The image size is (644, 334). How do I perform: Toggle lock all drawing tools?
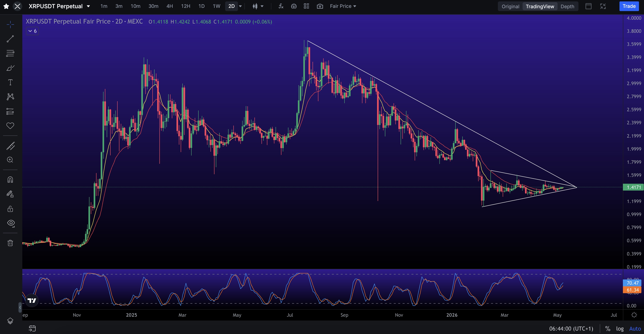pos(10,209)
